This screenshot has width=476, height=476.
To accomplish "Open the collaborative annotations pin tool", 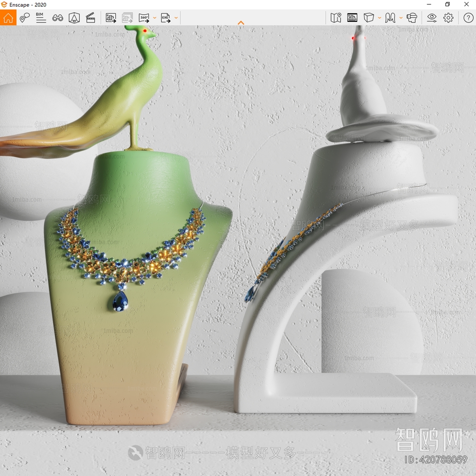I will [x=24, y=18].
